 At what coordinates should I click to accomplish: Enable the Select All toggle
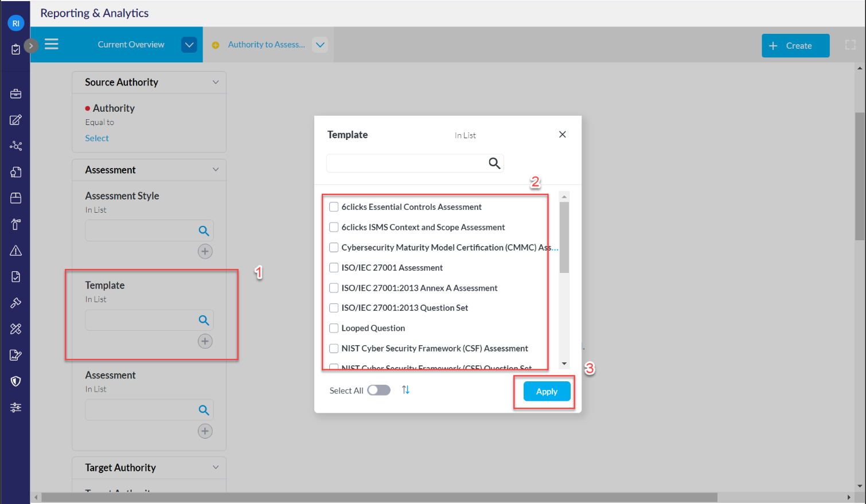(x=379, y=390)
